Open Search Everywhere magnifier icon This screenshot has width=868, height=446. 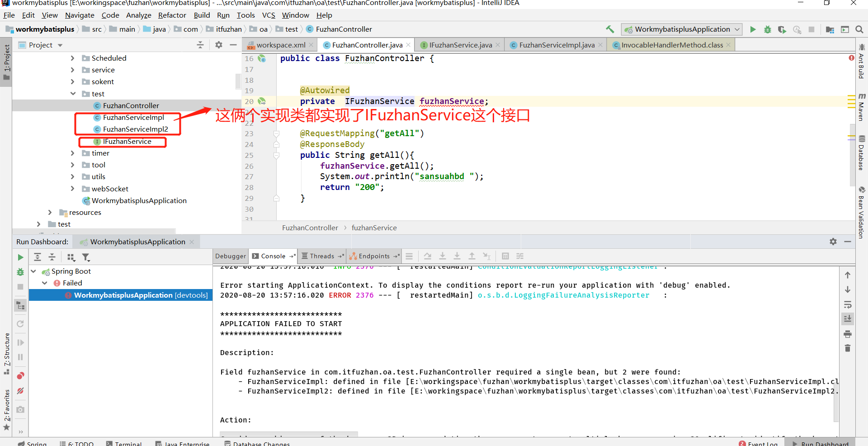859,29
